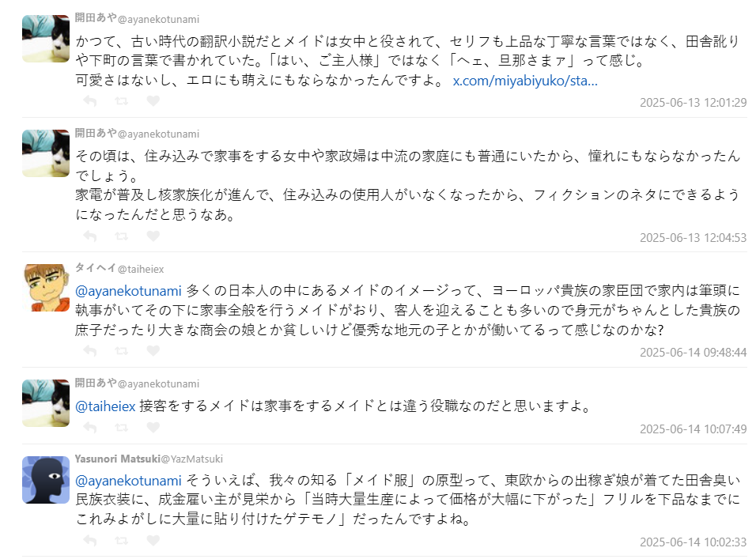Image resolution: width=756 pixels, height=559 pixels.
Task: Open the Yasunori Matsuki @YazMatsuki name
Action: click(149, 459)
